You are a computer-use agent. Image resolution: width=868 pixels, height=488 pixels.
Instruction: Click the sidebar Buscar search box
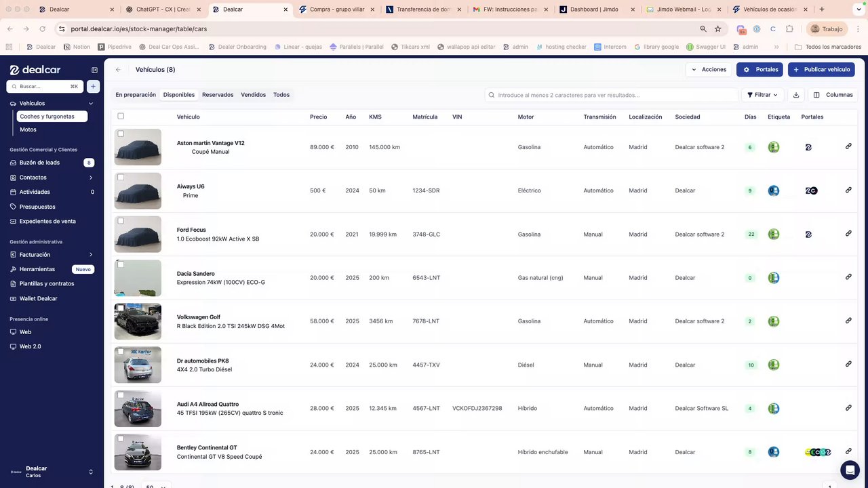tap(44, 86)
